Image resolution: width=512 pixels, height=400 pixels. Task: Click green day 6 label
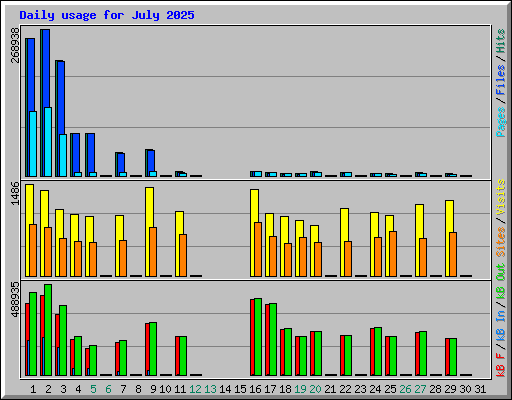(x=108, y=389)
